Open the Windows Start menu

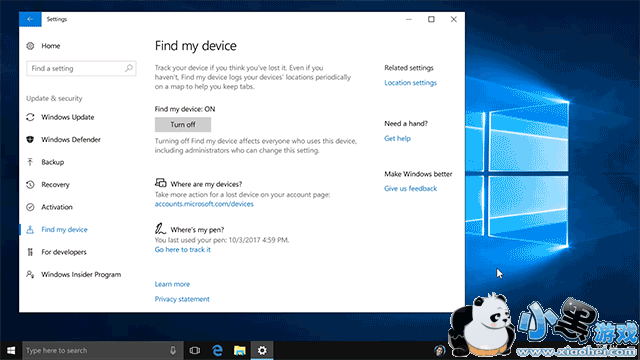[x=11, y=350]
